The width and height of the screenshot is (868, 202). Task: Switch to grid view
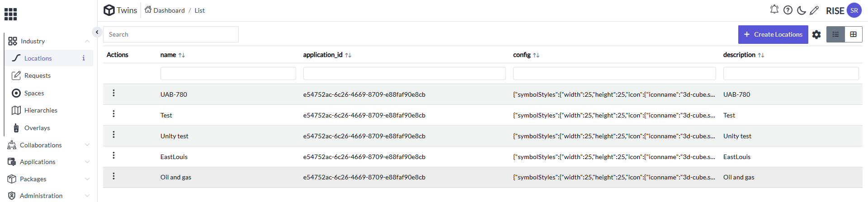pyautogui.click(x=854, y=34)
